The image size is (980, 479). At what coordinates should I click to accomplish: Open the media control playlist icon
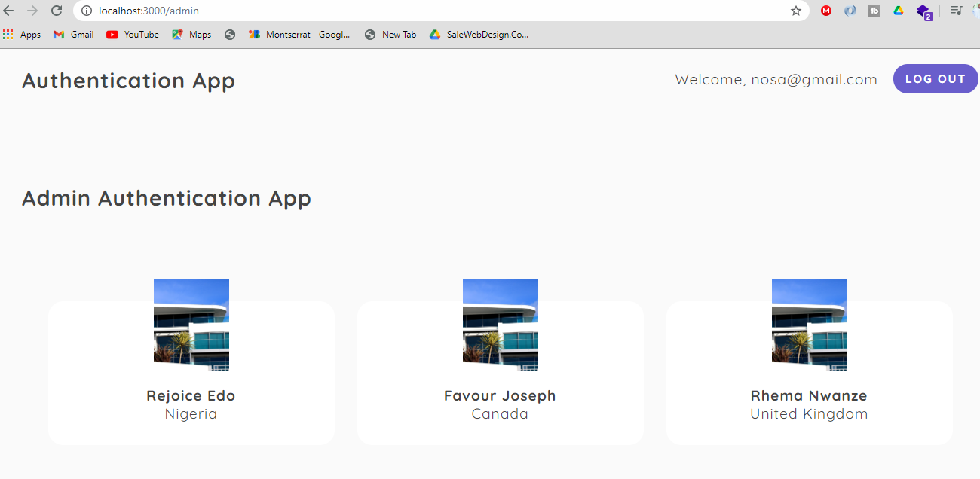956,11
